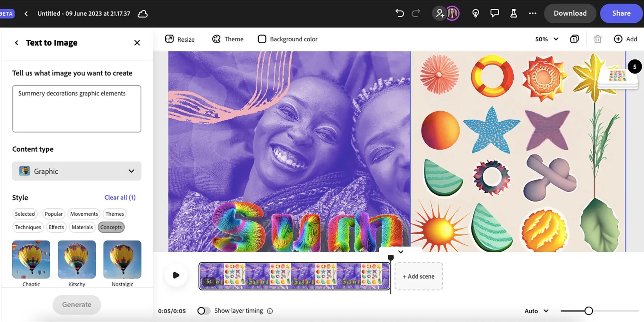Click the layer timing info icon
Viewport: 644px width, 322px height.
tap(270, 311)
